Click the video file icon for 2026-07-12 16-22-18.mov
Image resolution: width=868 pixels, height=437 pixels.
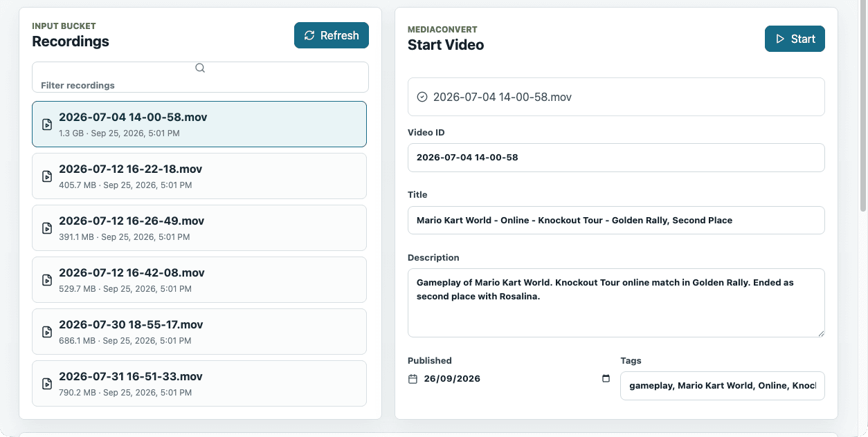click(47, 176)
